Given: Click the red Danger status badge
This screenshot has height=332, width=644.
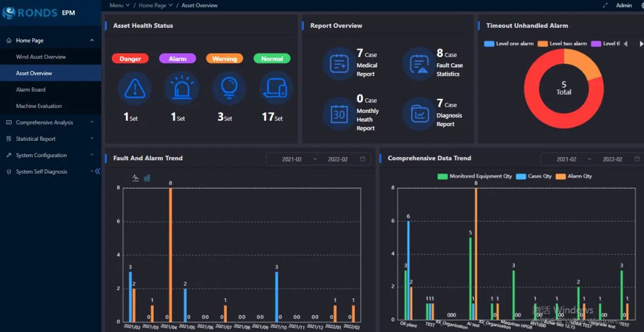Looking at the screenshot, I should pyautogui.click(x=130, y=59).
